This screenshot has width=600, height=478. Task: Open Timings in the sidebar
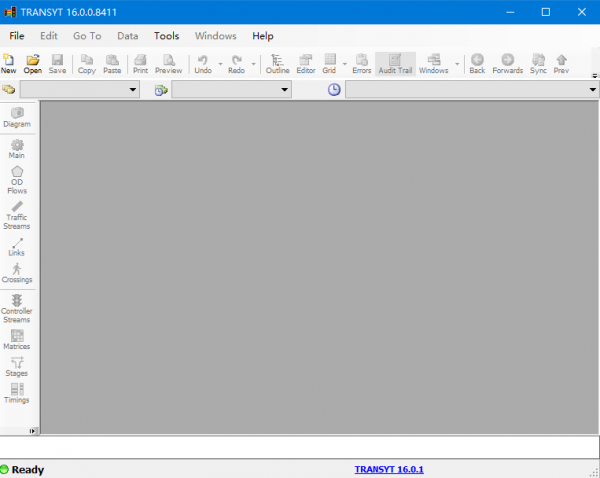click(x=17, y=393)
